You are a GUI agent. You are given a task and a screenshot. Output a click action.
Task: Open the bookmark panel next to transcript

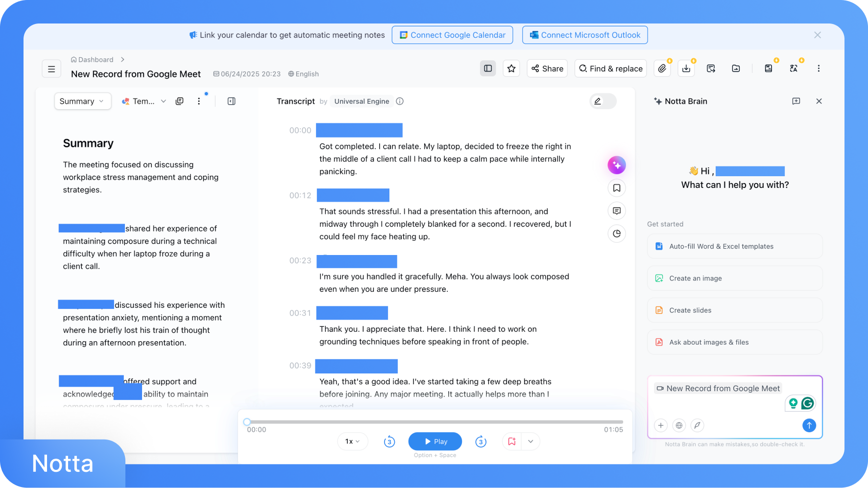click(617, 188)
